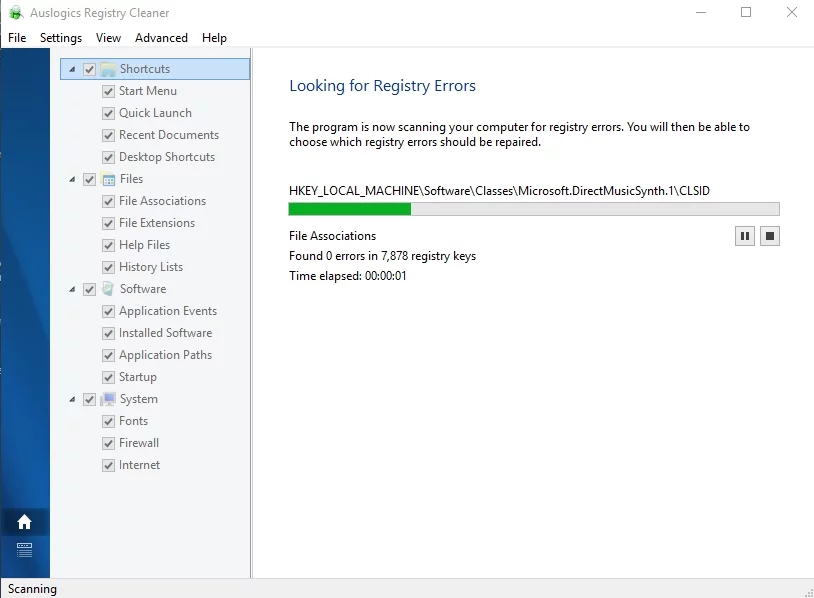This screenshot has height=598, width=814.
Task: Click the Shortcuts folder icon
Action: [x=108, y=69]
